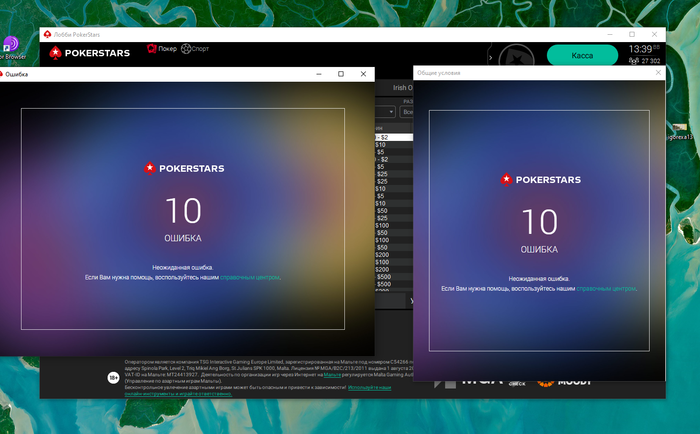Select the highlighted $2 row in the lobby list
The image size is (700, 434).
coord(394,137)
